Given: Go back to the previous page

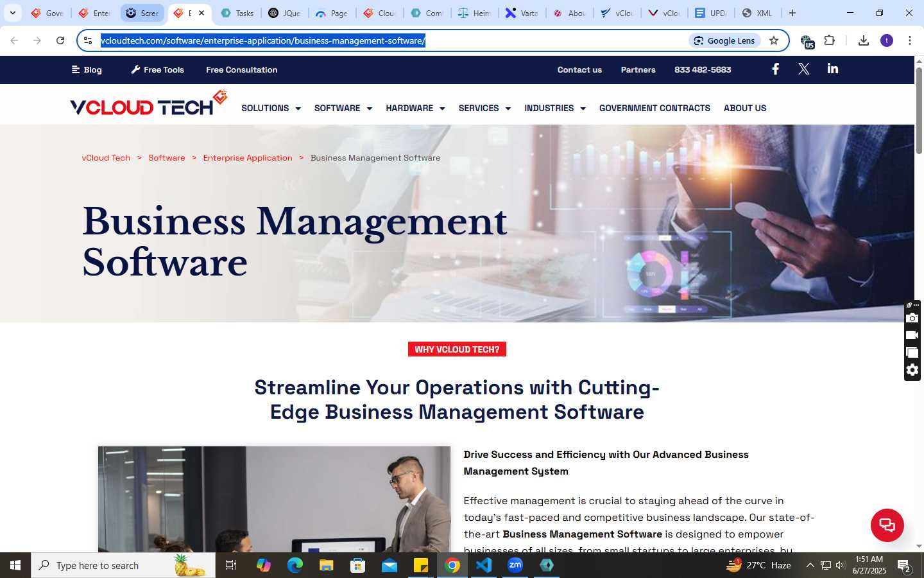Looking at the screenshot, I should [14, 40].
